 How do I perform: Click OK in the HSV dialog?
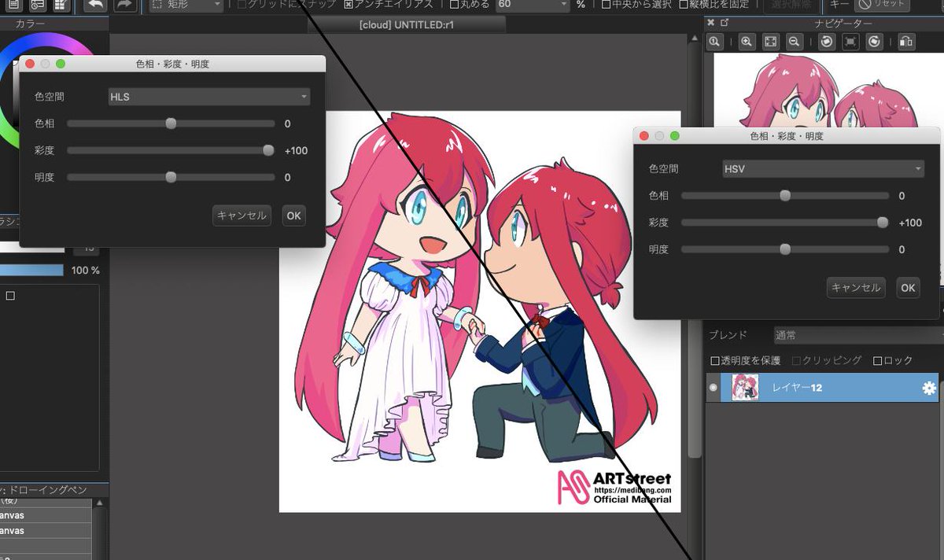click(x=908, y=288)
